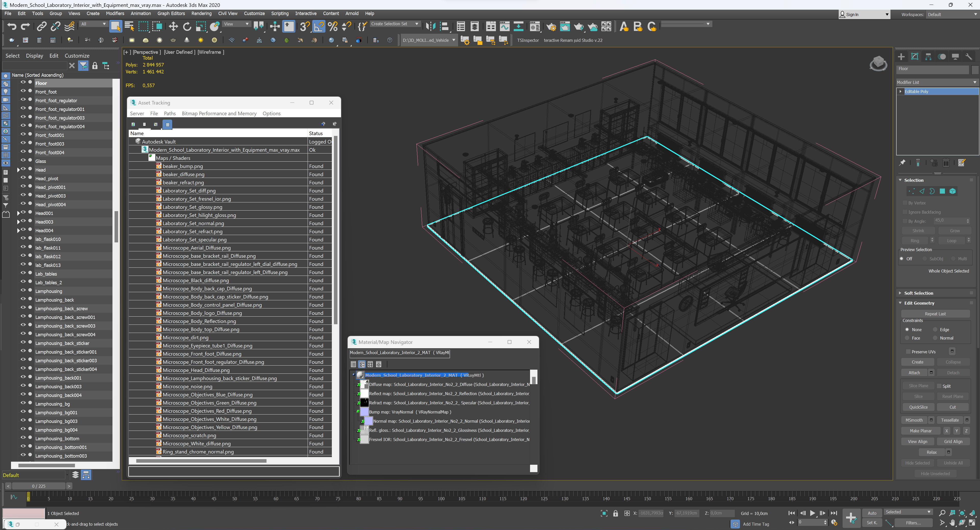Toggle visibility of the Glass object
Viewport: 980px width, 530px height.
(x=23, y=160)
